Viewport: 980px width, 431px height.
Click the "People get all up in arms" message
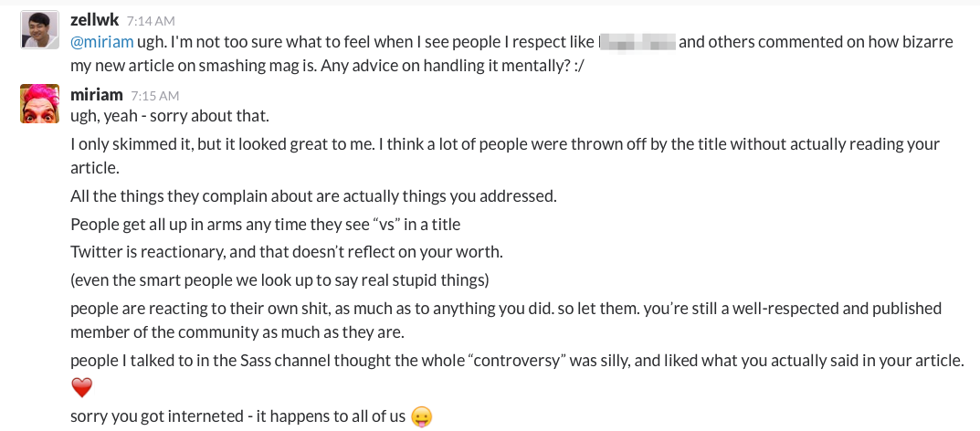pyautogui.click(x=266, y=224)
